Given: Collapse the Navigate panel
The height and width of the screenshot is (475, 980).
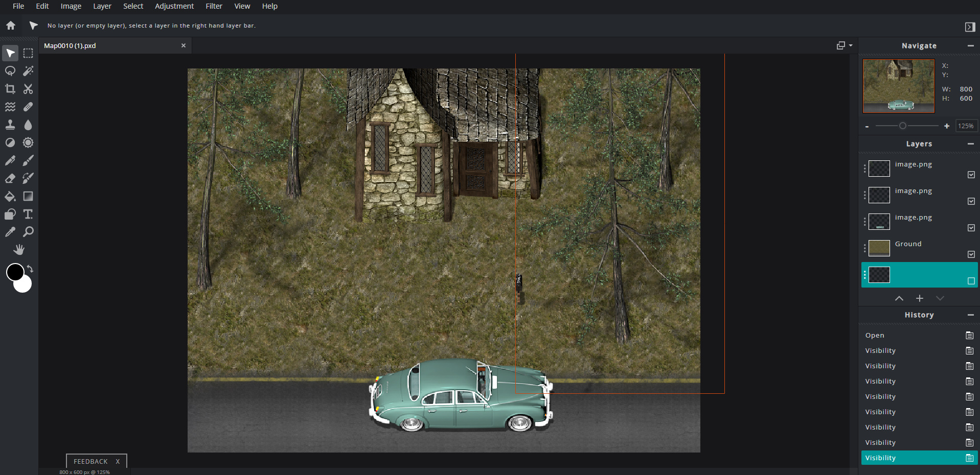Looking at the screenshot, I should [970, 45].
